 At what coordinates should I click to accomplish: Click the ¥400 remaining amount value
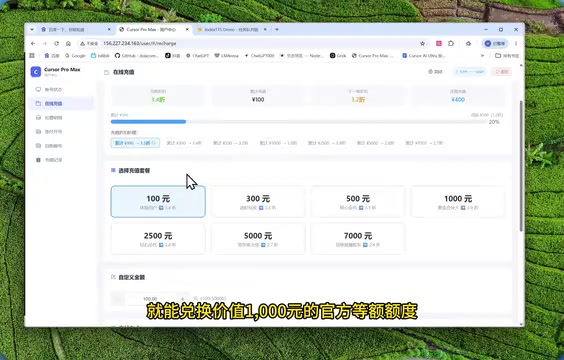pyautogui.click(x=458, y=100)
